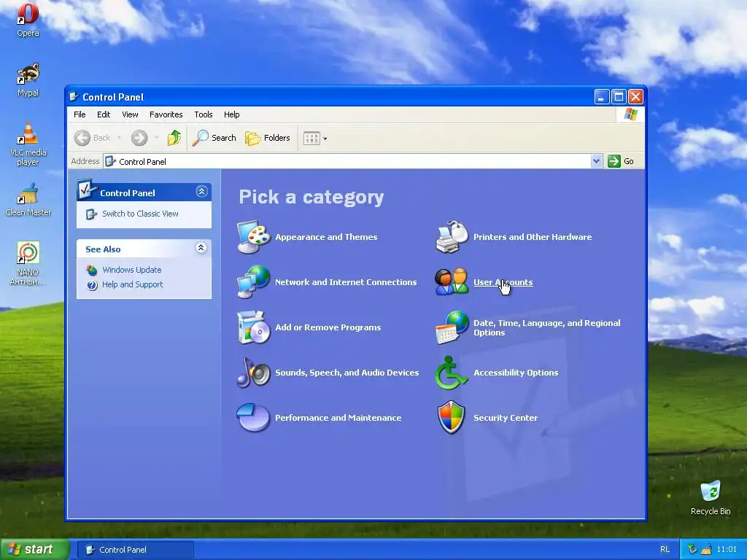Viewport: 747px width, 560px height.
Task: Open Search from the toolbar
Action: [x=214, y=138]
